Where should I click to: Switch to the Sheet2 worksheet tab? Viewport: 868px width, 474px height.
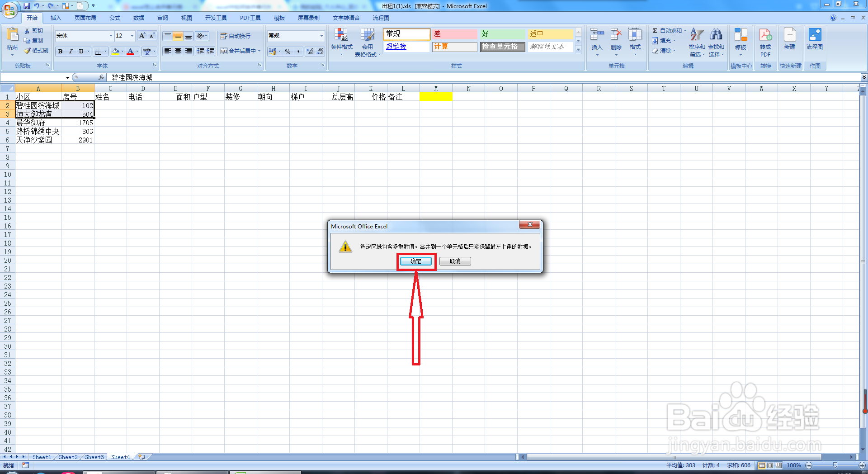(68, 457)
